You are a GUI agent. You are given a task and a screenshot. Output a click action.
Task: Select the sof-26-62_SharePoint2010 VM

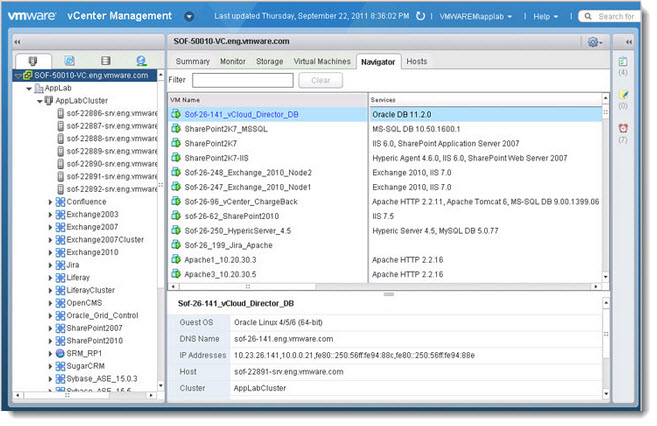coord(232,216)
